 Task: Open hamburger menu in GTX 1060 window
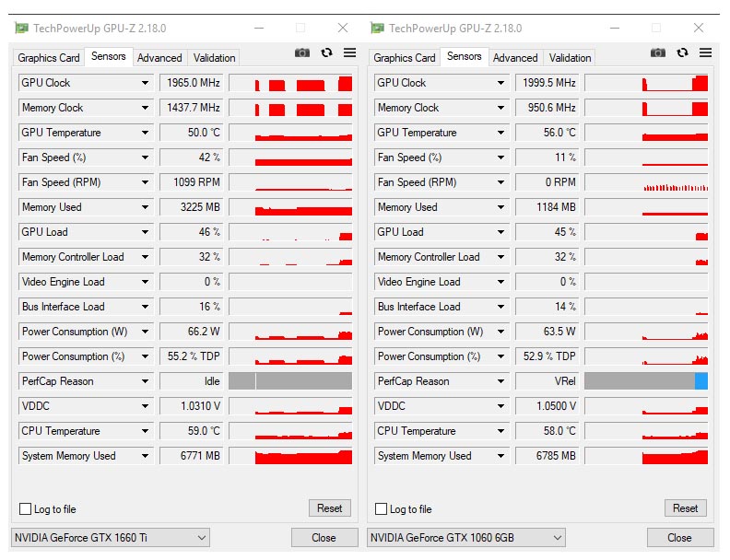pyautogui.click(x=705, y=52)
